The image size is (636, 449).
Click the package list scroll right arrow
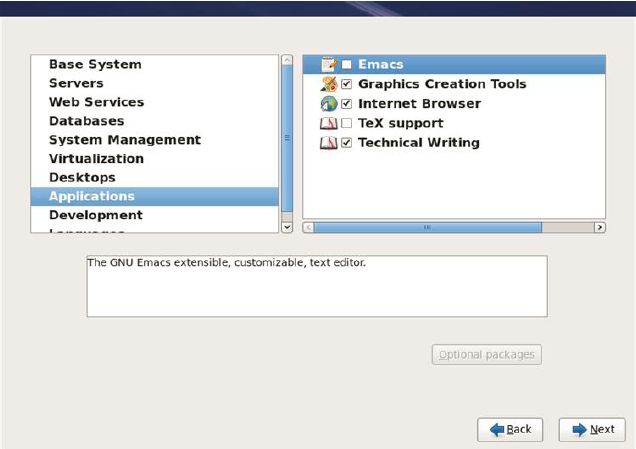tap(600, 227)
